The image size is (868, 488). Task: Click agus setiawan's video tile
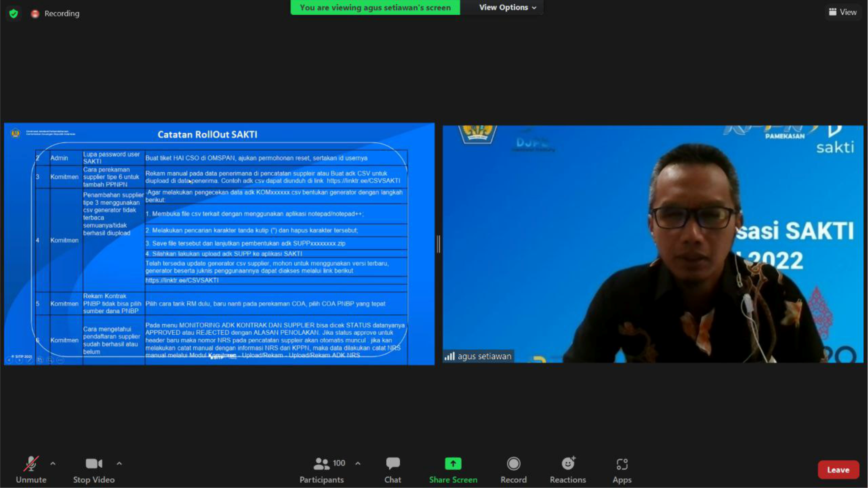653,244
